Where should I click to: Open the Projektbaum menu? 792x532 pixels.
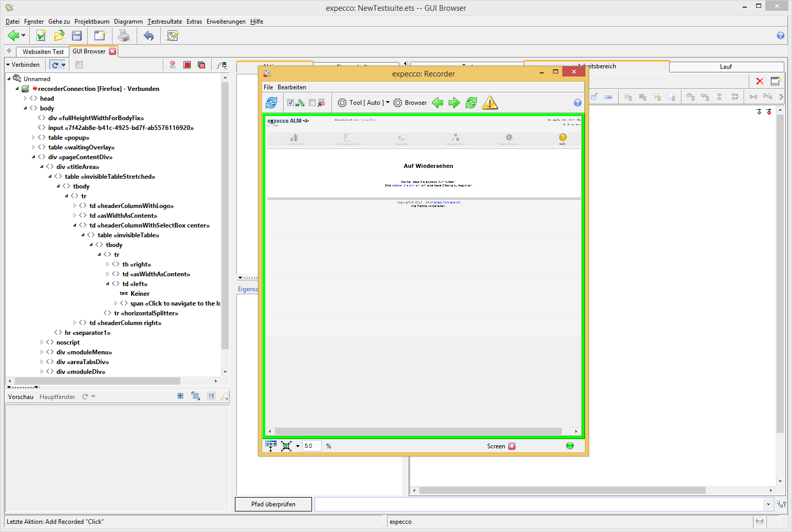tap(91, 22)
